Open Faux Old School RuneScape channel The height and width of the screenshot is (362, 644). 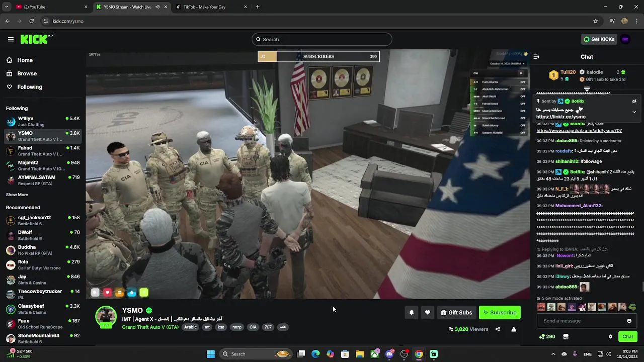coord(43,324)
